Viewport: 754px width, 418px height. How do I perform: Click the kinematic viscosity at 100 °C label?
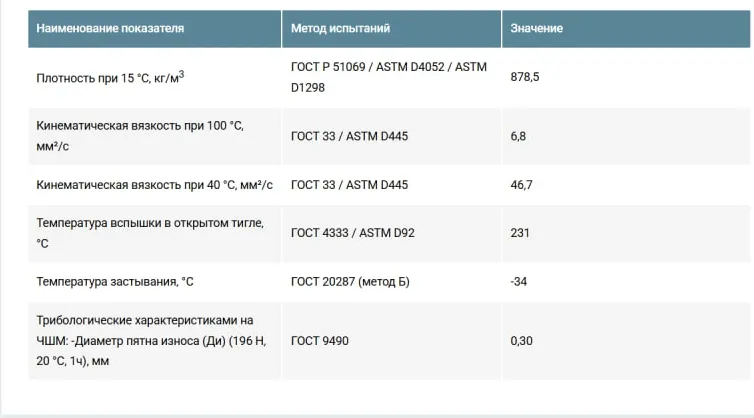[140, 136]
